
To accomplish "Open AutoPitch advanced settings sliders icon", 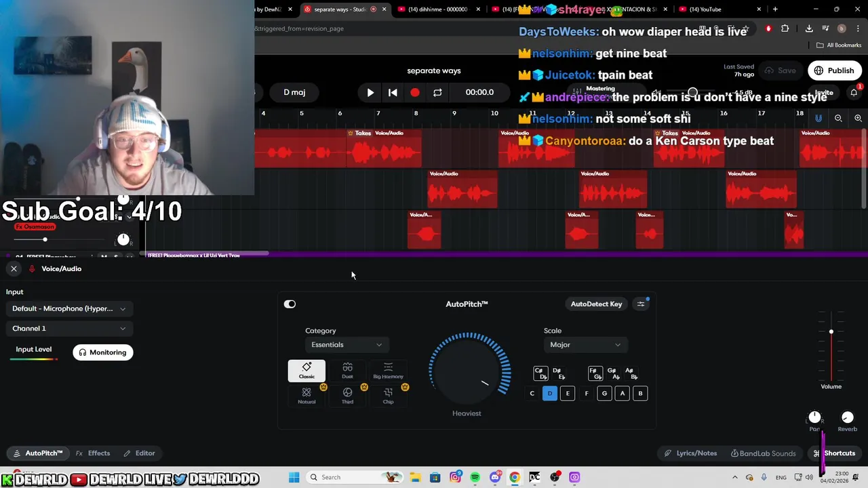I will coord(641,304).
